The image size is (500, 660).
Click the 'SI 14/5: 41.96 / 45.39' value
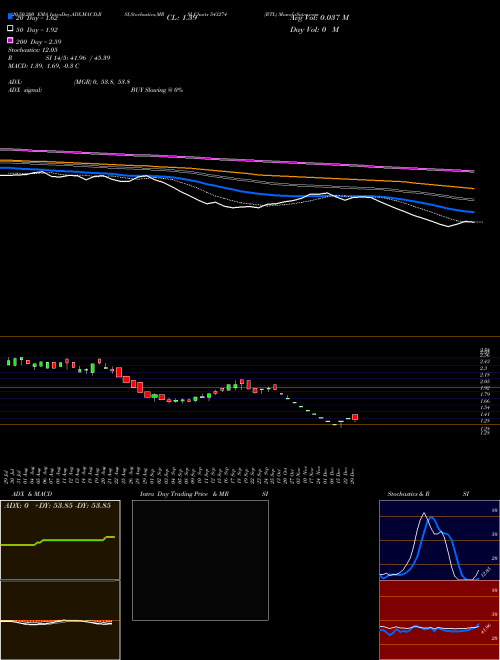click(78, 58)
